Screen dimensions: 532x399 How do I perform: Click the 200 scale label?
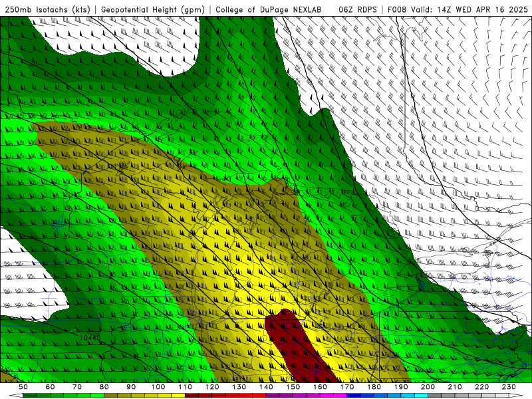click(x=428, y=387)
